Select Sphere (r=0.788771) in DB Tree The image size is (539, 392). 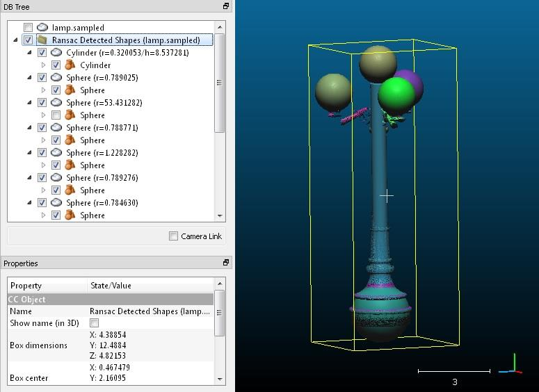click(x=102, y=128)
